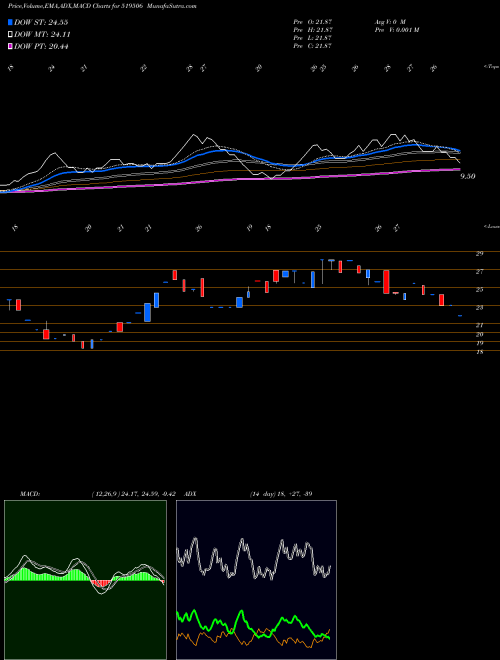Click the 'Pre C: 21.87' close value
The image size is (500, 660).
click(313, 46)
